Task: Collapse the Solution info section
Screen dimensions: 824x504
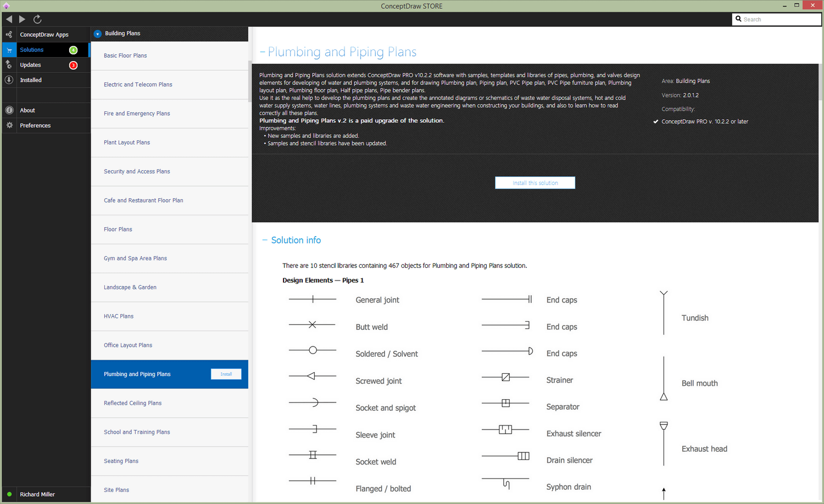Action: tap(265, 240)
